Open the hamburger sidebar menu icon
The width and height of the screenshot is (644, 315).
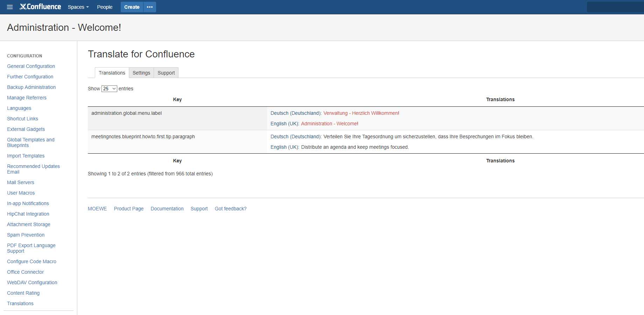pos(10,7)
